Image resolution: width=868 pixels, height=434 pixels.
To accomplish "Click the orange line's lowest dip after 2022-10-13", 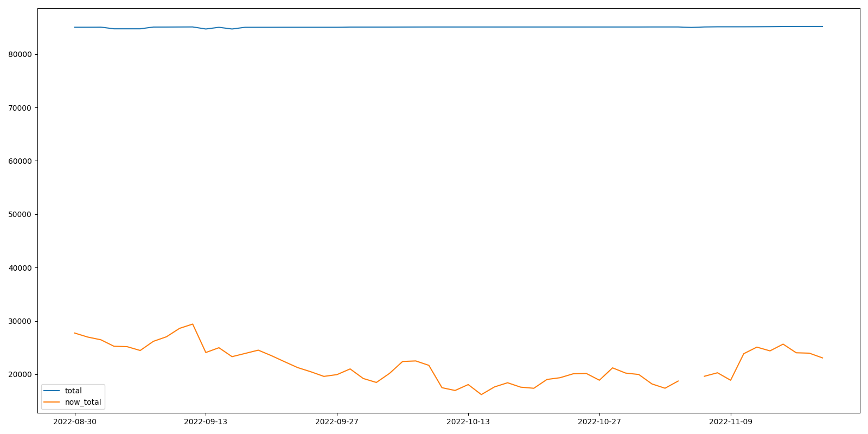I will (481, 394).
